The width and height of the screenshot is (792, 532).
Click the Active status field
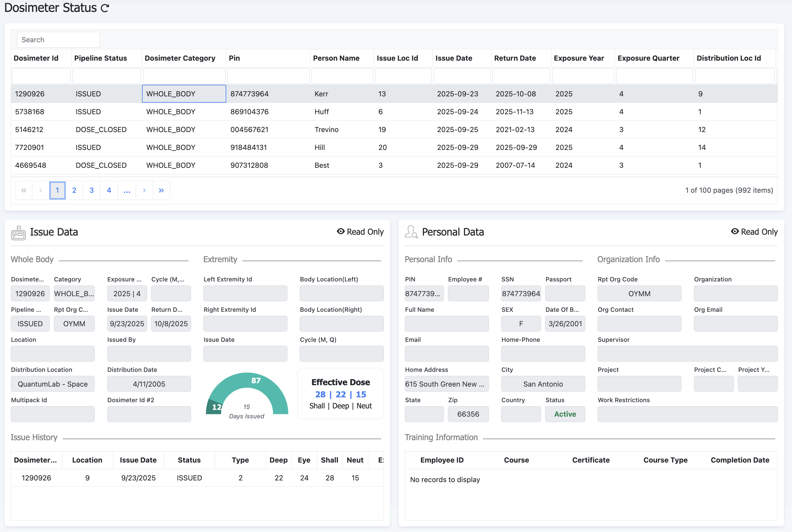tap(565, 414)
